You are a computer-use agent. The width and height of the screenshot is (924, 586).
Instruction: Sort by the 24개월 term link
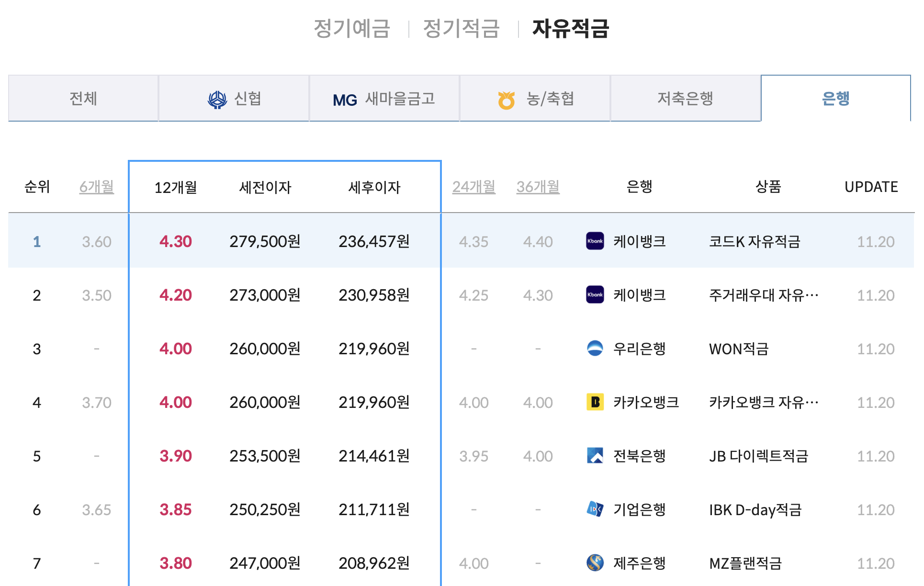[x=473, y=187]
